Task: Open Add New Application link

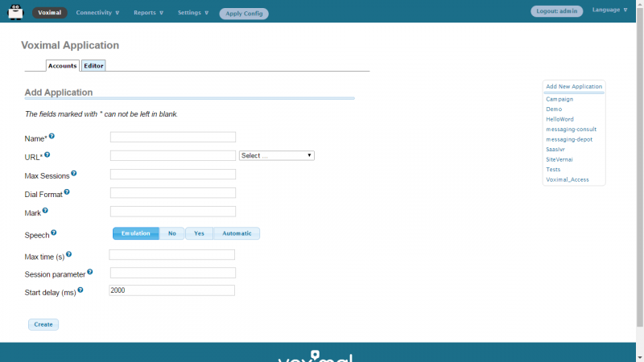Action: click(x=574, y=87)
